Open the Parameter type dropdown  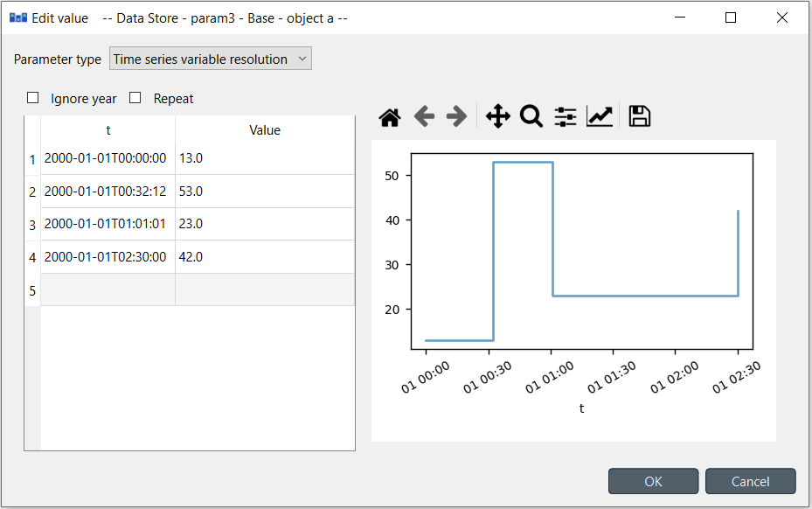coord(211,59)
